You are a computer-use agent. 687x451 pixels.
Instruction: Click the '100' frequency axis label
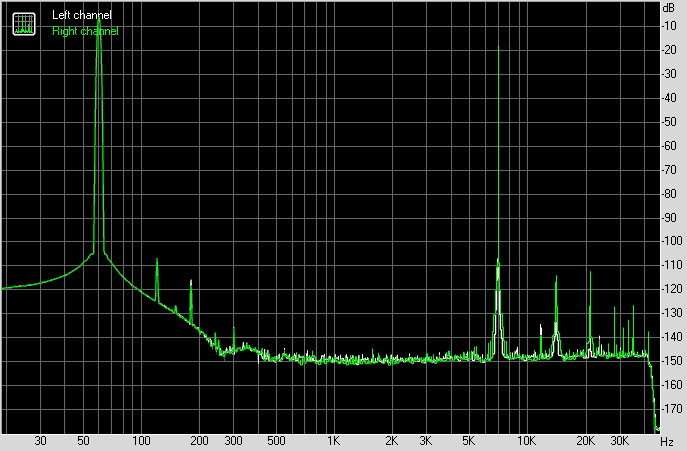tap(141, 440)
